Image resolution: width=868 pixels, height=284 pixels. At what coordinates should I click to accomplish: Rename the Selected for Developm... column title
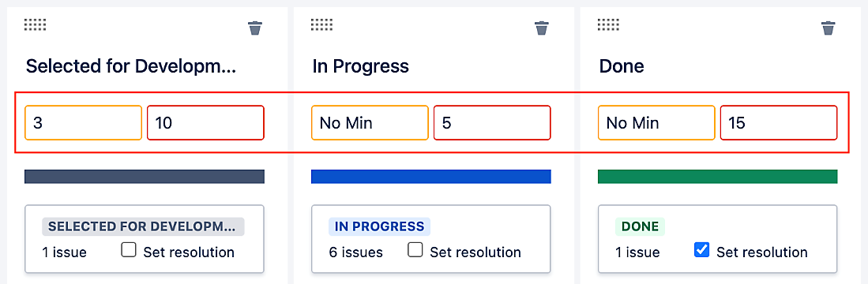(x=131, y=67)
